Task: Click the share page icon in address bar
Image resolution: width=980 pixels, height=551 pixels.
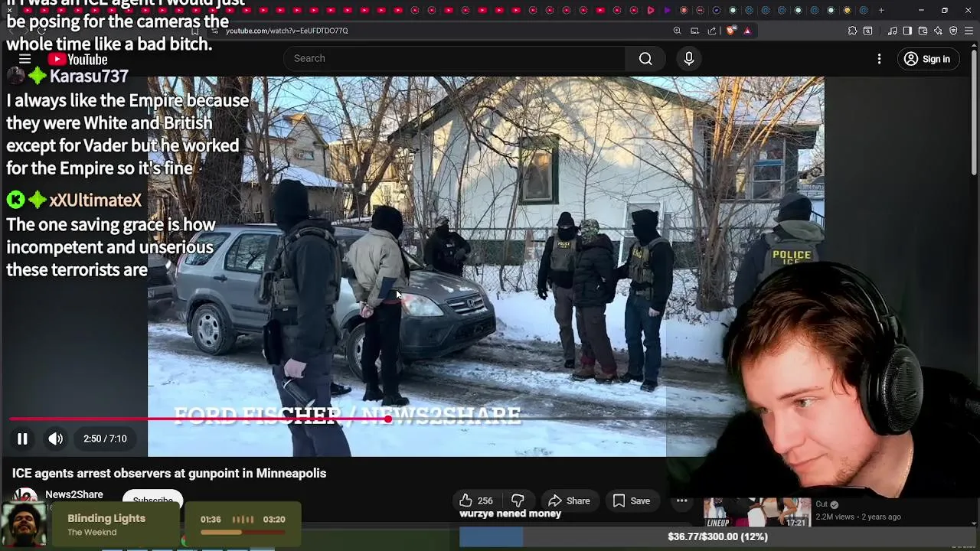Action: coord(712,31)
